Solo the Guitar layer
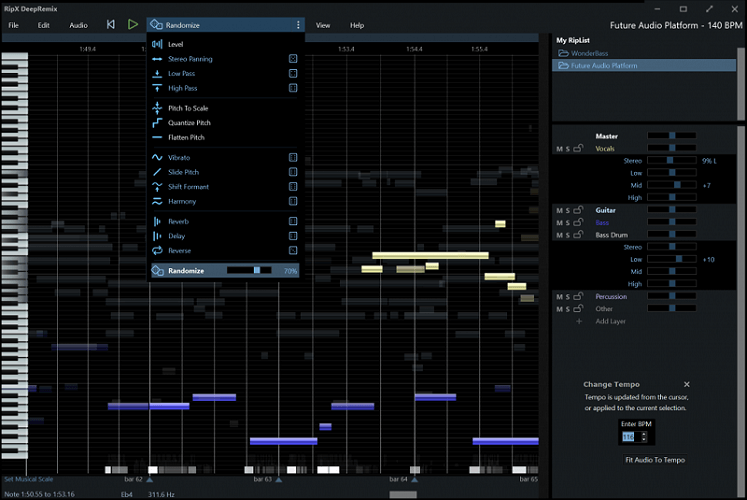Screen dimensions: 747x500 click(568, 210)
